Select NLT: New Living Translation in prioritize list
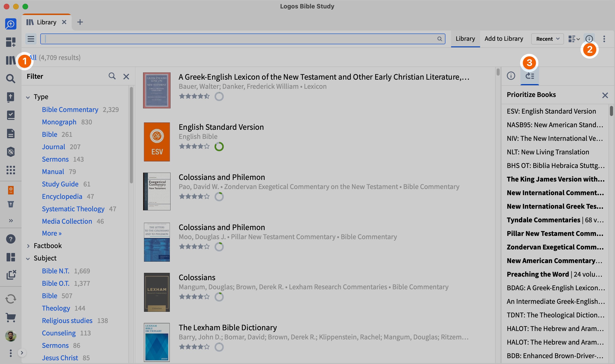Image resolution: width=615 pixels, height=364 pixels. pos(548,152)
